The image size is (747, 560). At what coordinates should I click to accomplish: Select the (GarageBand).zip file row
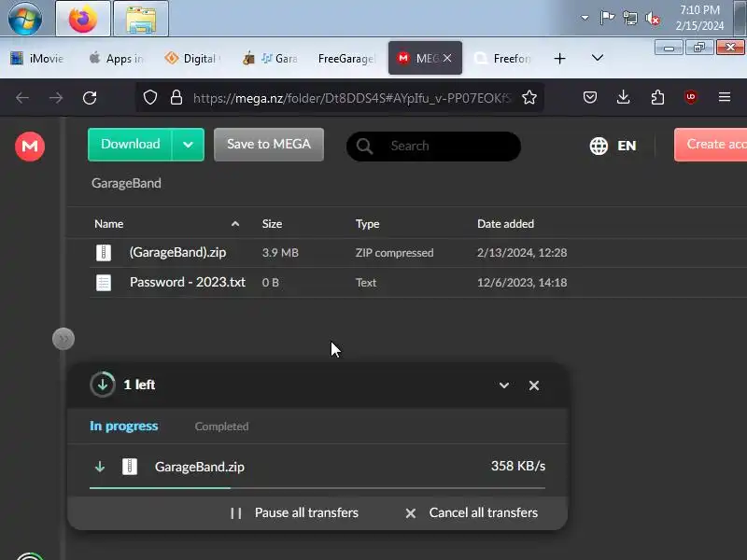click(x=418, y=252)
